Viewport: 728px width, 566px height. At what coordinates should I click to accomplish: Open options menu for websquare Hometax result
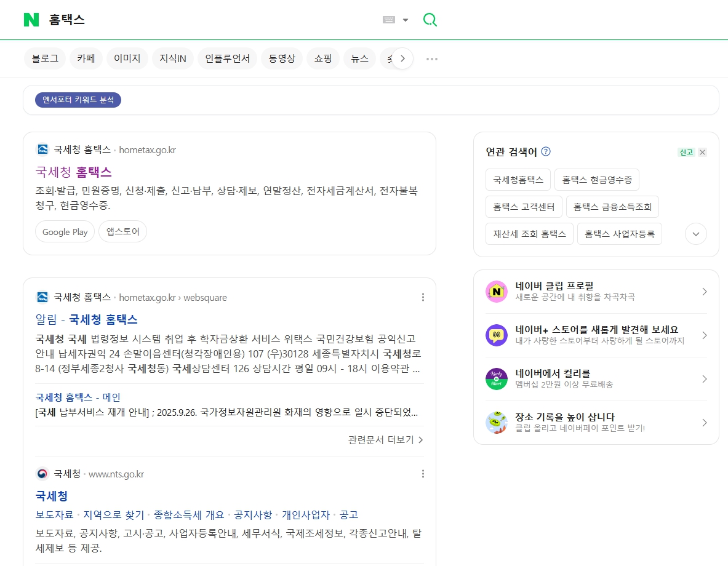pos(423,297)
